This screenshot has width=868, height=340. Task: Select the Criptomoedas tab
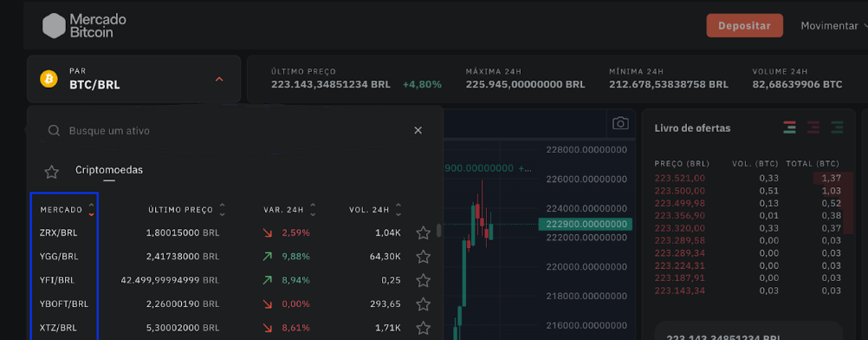(x=109, y=170)
